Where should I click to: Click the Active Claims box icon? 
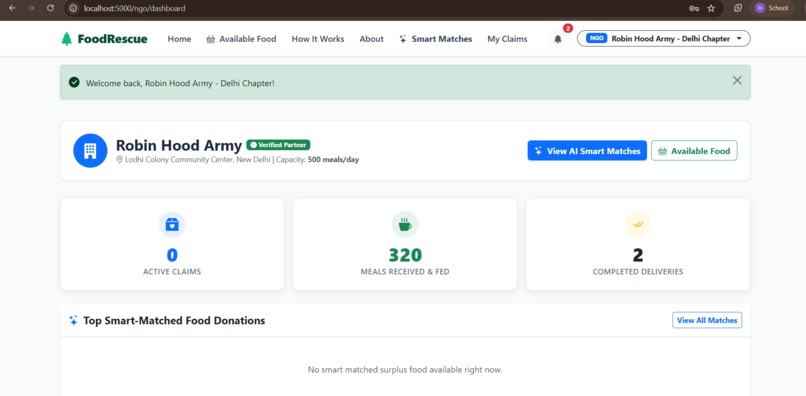point(172,225)
